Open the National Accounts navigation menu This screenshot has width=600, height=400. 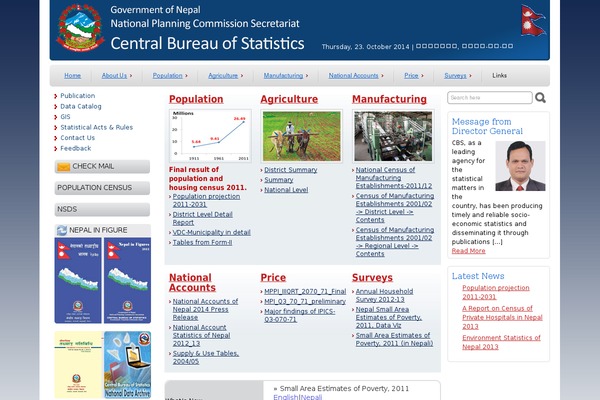tap(353, 75)
